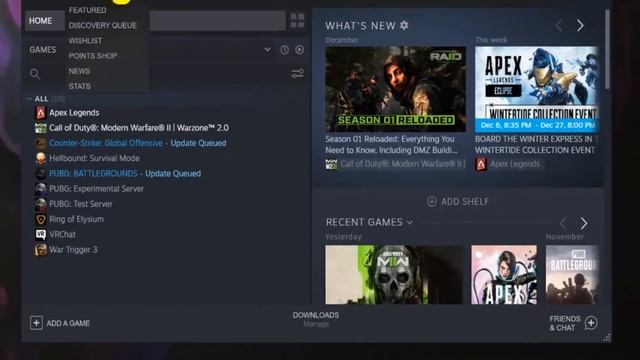Click the library search magnifier icon
Viewport: 640px width, 360px height.
point(35,74)
